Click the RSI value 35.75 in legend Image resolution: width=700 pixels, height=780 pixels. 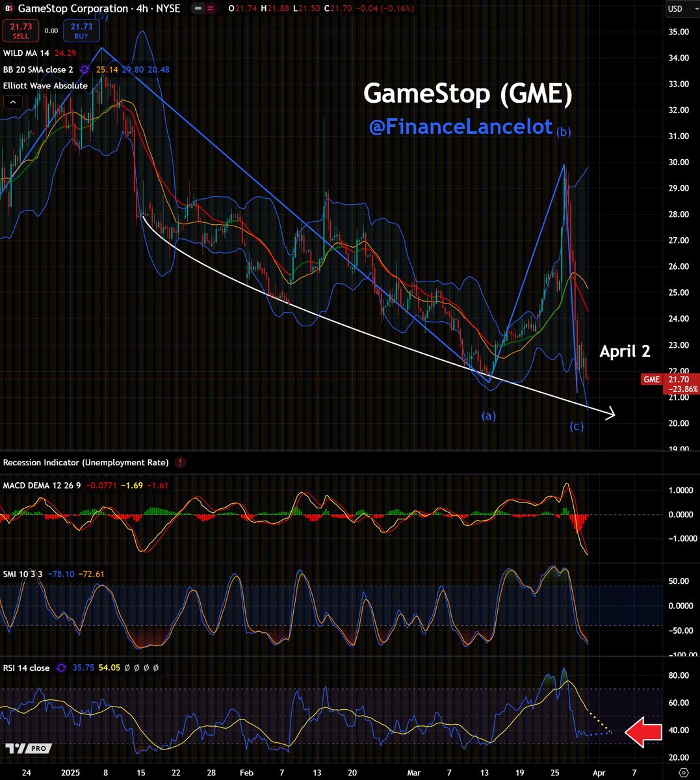point(84,668)
